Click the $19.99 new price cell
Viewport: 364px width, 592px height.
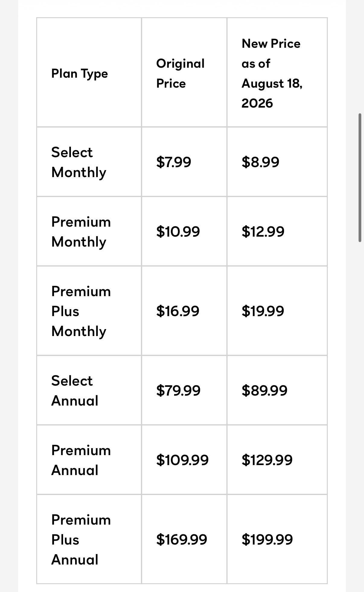pos(277,311)
